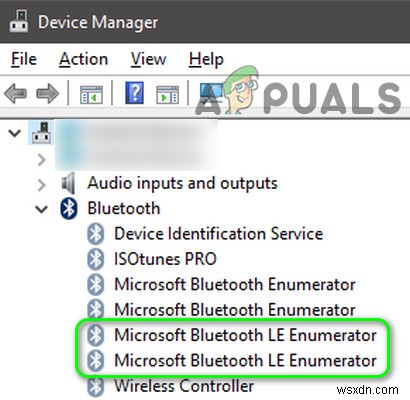The height and width of the screenshot is (400, 410).
Task: Expand Audio inputs and outputs
Action: point(42,185)
